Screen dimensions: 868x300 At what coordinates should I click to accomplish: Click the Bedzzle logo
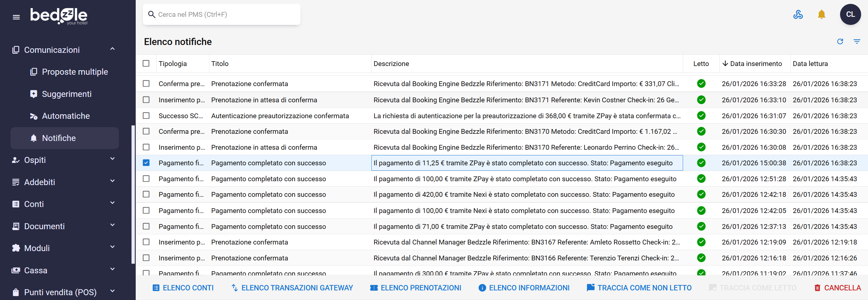59,16
